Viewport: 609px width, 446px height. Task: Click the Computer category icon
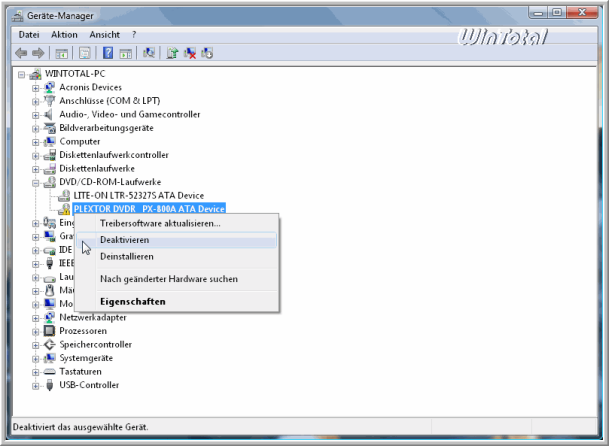coord(49,141)
